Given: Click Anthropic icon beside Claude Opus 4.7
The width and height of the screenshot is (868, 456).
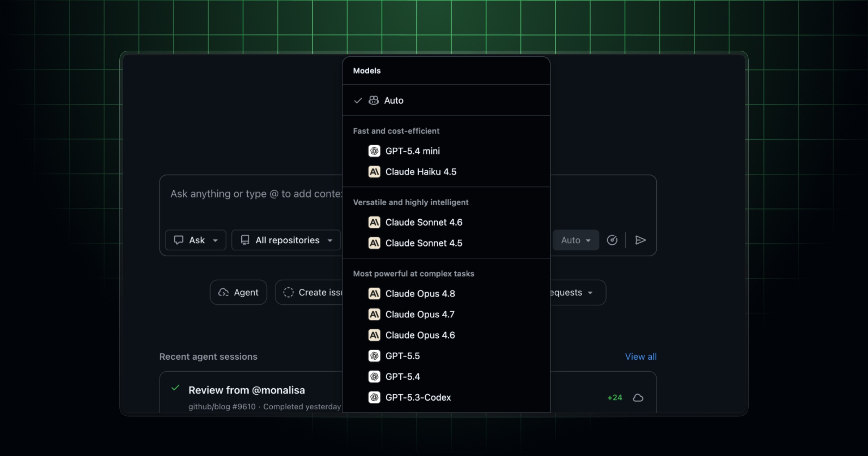Looking at the screenshot, I should [374, 314].
